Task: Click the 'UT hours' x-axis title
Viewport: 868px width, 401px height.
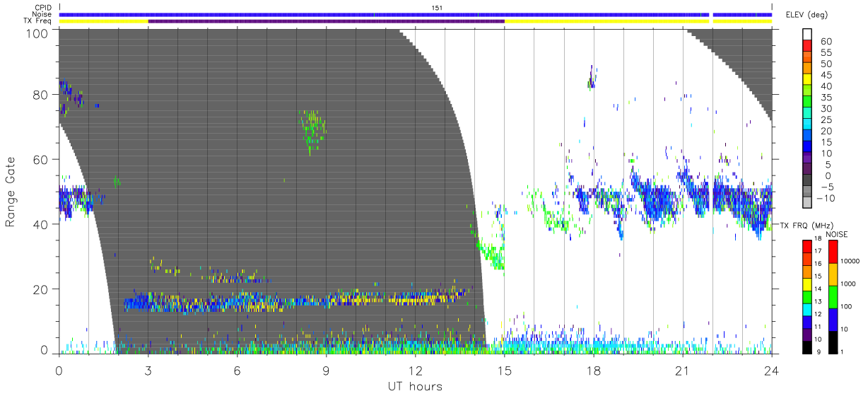Action: 415,387
